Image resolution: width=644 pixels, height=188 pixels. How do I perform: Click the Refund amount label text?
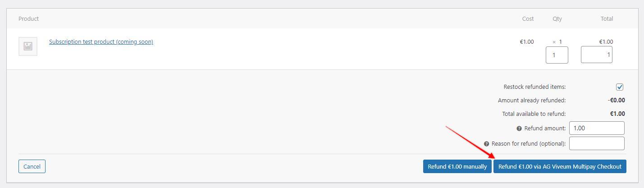click(545, 128)
